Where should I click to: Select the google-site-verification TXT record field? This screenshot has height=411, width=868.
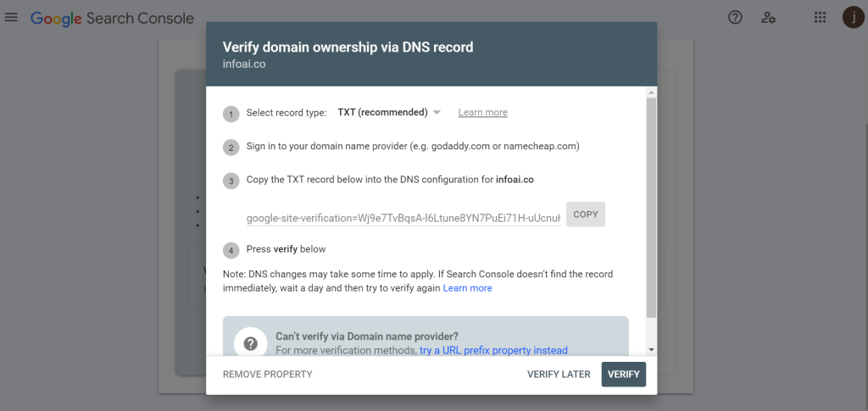pos(403,218)
